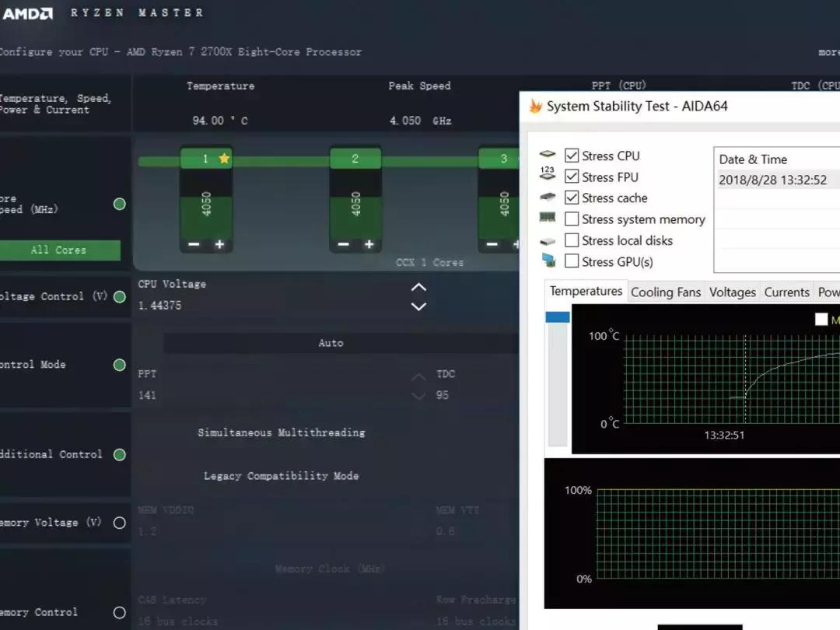Click the AIDA64 flame icon in title bar
The image size is (840, 630).
pyautogui.click(x=535, y=107)
